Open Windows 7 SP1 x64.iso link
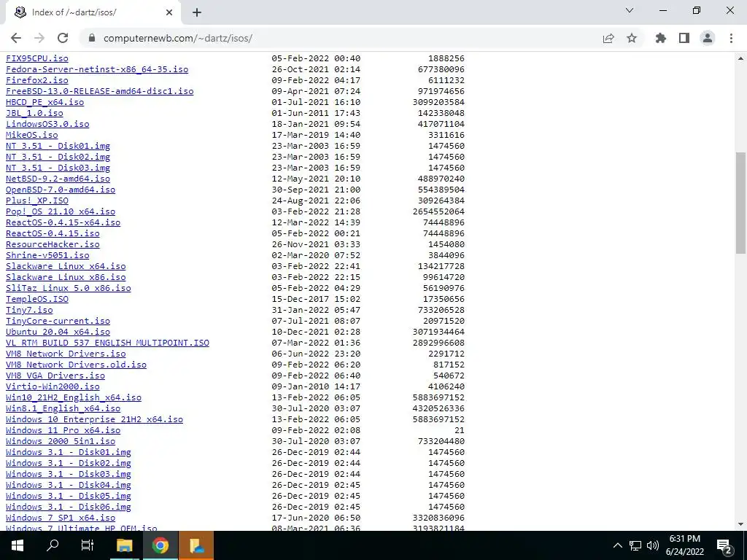The width and height of the screenshot is (747, 560). pos(61,518)
